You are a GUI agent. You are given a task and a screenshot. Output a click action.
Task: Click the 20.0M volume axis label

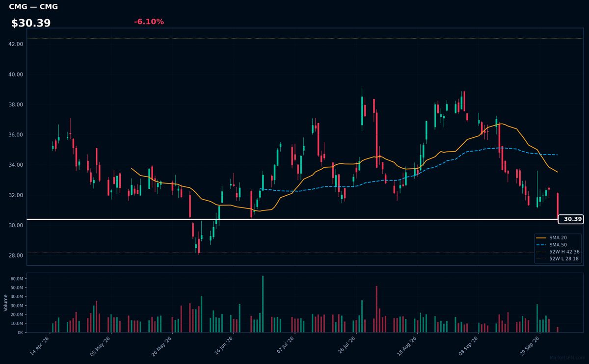click(x=17, y=314)
